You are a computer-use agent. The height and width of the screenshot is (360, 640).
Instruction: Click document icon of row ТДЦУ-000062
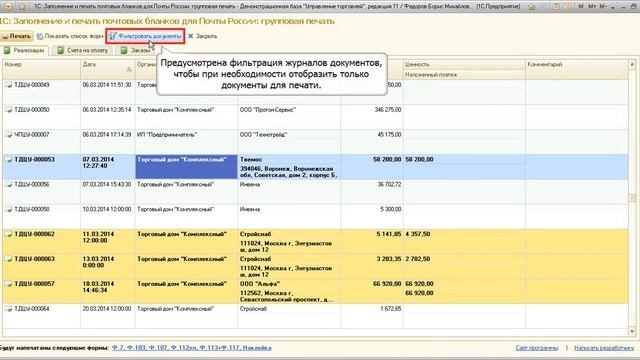point(9,234)
